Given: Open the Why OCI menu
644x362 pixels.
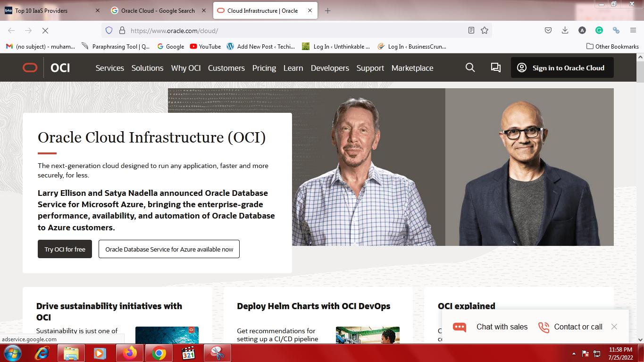Looking at the screenshot, I should (x=186, y=68).
